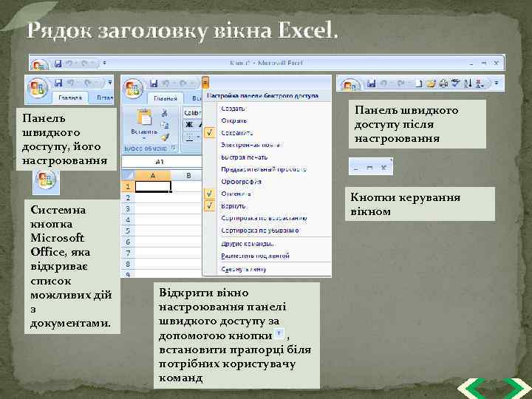Open the Главная tab next to the cut-off Встав tab
This screenshot has height=399, width=532.
[x=70, y=98]
